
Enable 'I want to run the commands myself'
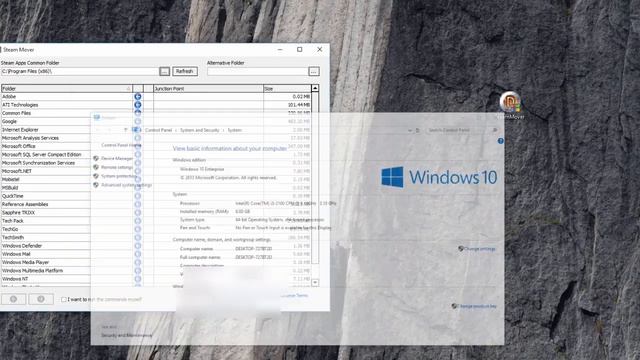click(64, 300)
